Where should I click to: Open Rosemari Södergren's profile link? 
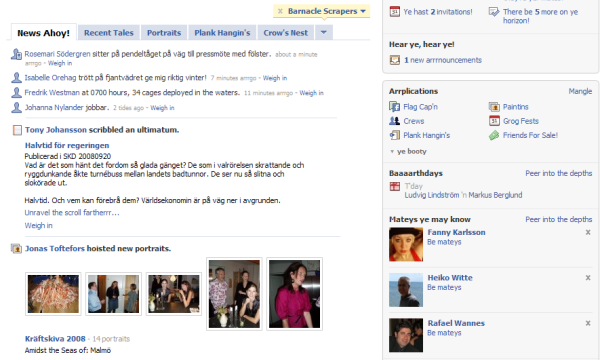[x=57, y=54]
